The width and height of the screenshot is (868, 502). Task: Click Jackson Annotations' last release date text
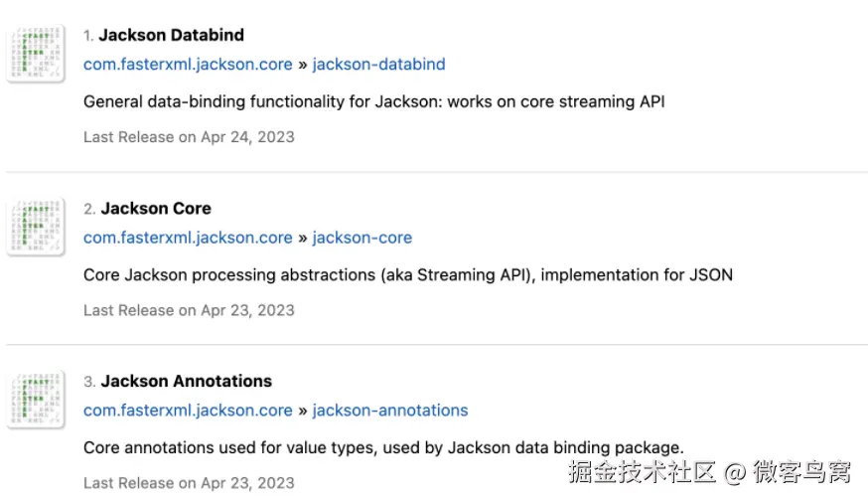189,483
